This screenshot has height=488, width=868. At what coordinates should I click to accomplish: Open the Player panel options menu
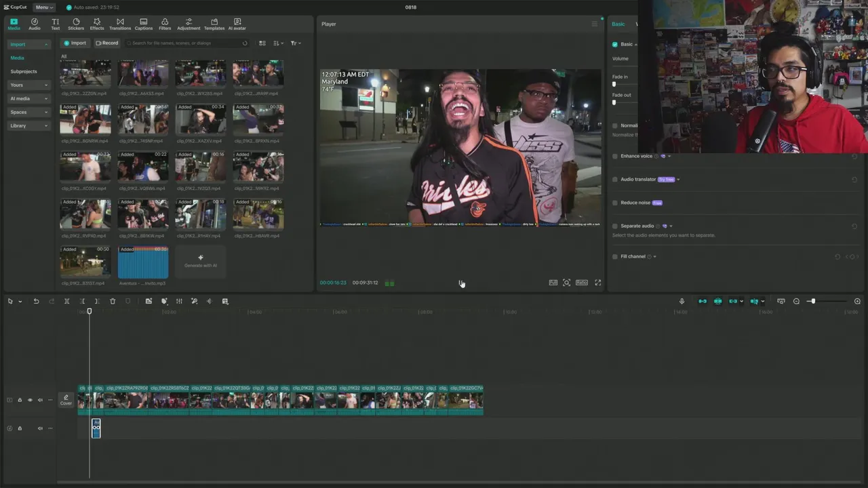tap(595, 24)
